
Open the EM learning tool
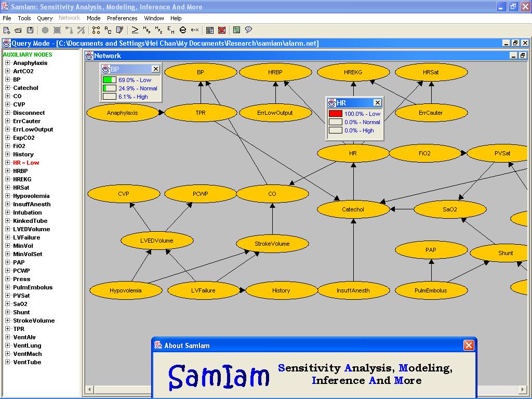[170, 30]
